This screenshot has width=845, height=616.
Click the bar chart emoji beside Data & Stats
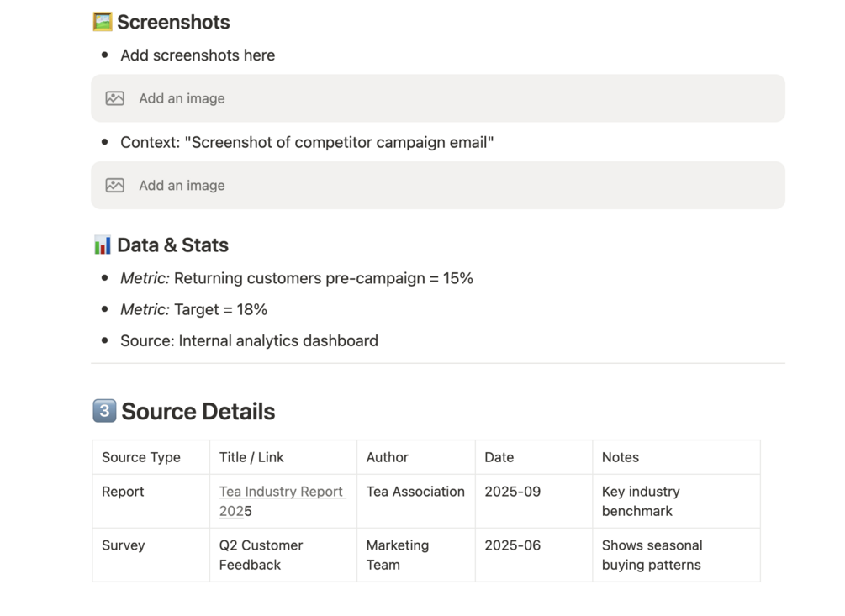(103, 245)
